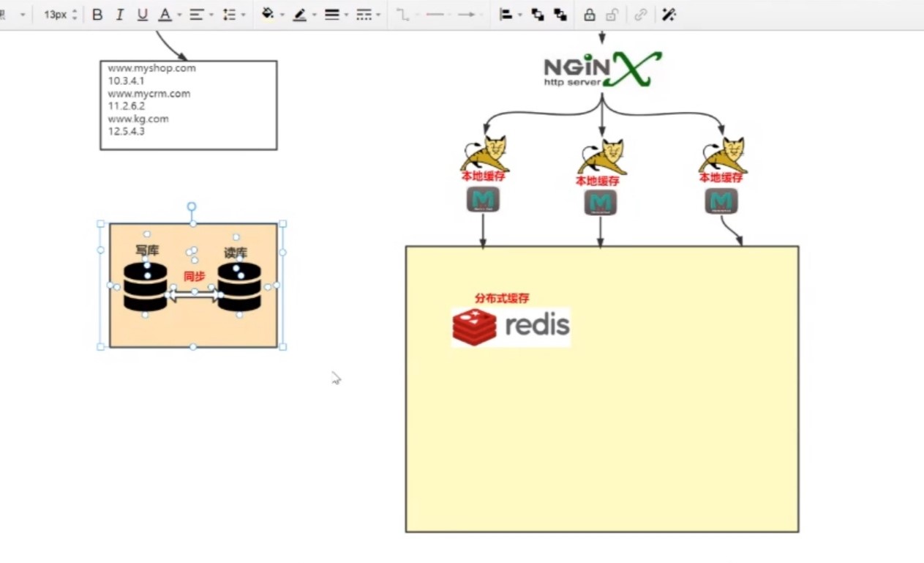Select the middle Tomcat cat image
The image size is (924, 563).
coord(602,157)
